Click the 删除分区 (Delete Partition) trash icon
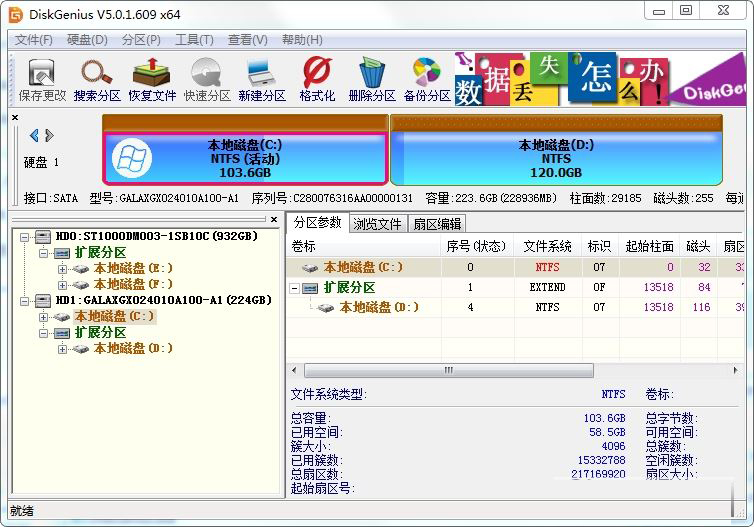 pos(372,79)
